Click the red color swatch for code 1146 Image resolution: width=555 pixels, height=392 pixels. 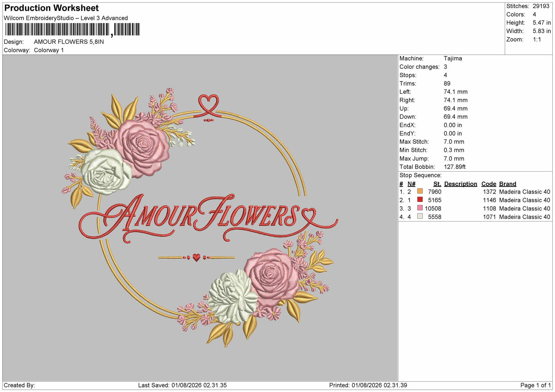[x=420, y=200]
